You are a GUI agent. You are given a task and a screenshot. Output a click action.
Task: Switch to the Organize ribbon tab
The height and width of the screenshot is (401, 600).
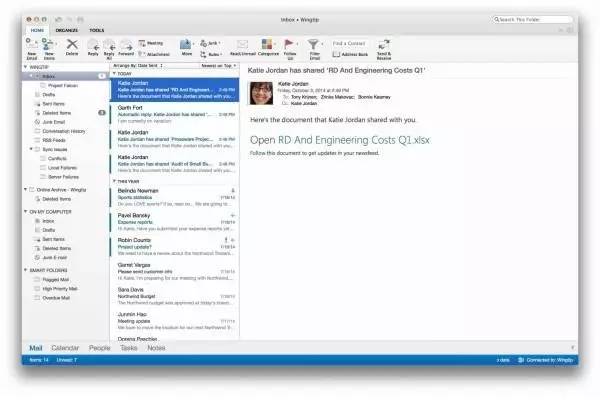[67, 30]
